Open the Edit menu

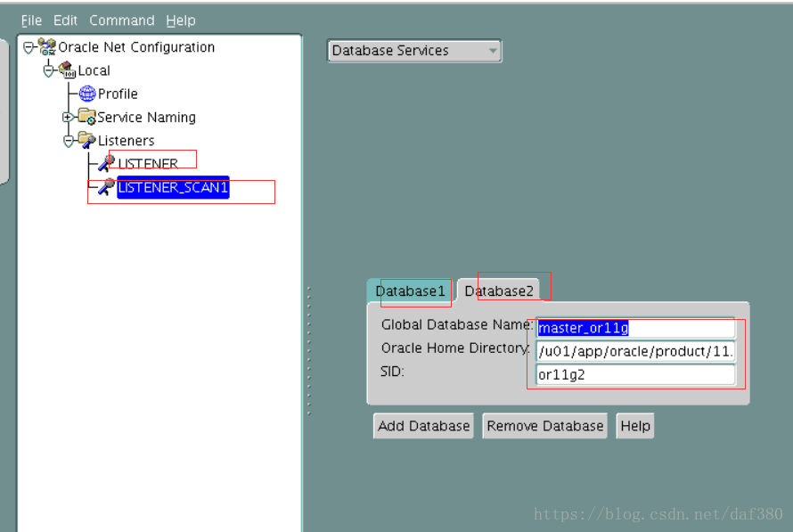click(65, 20)
